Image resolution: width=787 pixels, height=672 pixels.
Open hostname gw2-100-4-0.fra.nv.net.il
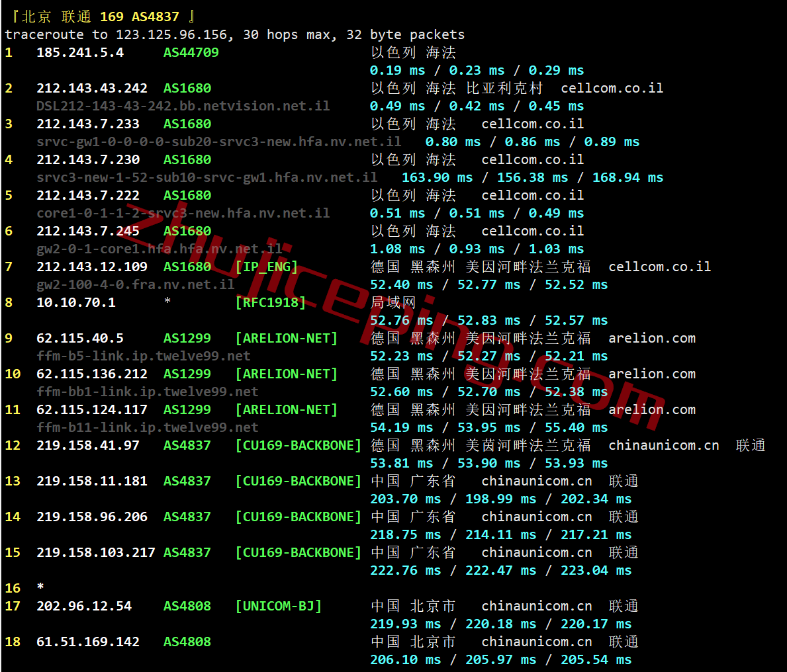tap(135, 284)
